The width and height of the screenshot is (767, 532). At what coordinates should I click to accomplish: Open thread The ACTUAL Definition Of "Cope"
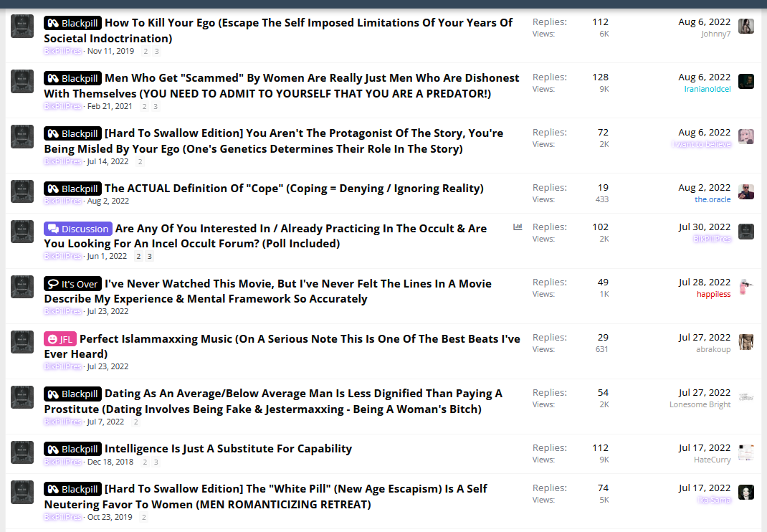click(x=294, y=189)
